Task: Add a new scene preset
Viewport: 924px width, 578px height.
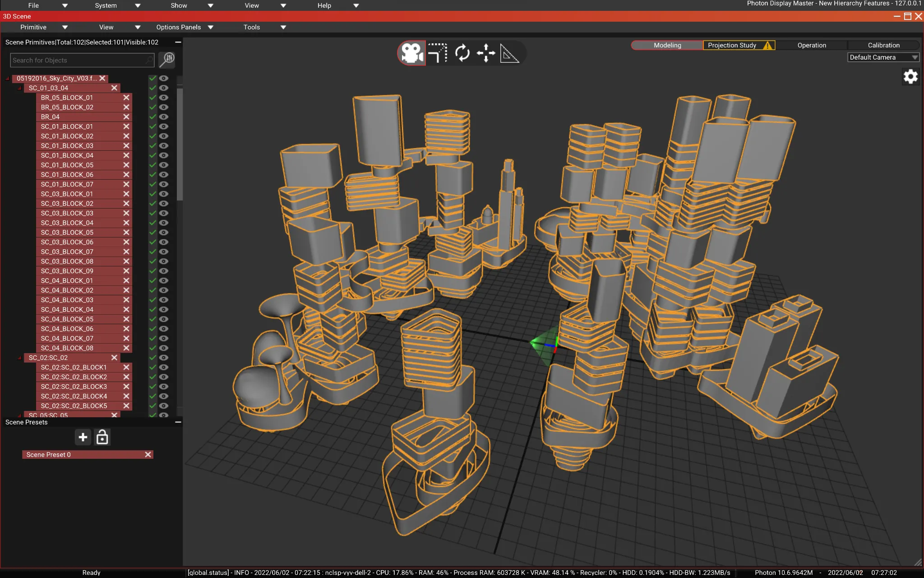Action: coord(83,437)
